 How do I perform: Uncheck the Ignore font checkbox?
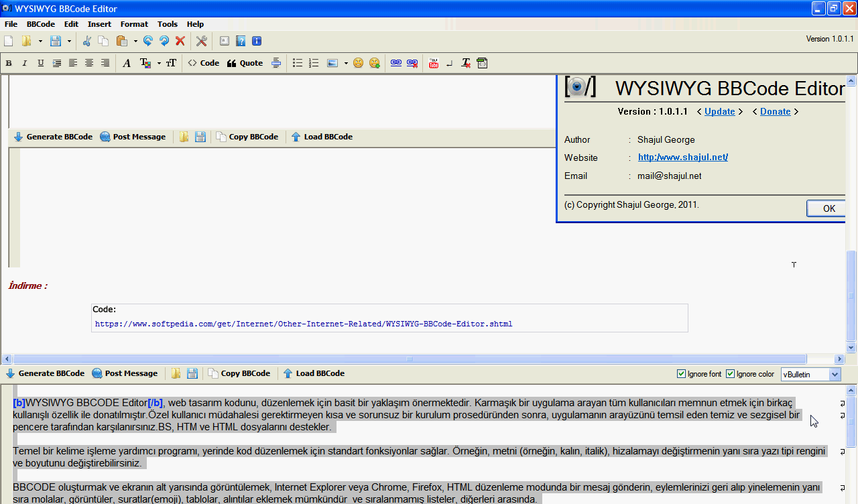pos(682,374)
